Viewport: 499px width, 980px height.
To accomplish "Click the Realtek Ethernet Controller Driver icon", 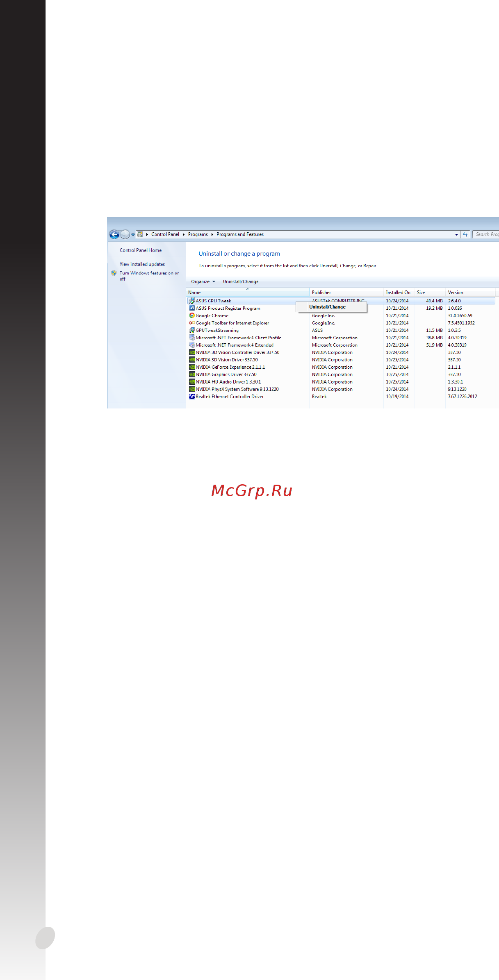I will [192, 397].
